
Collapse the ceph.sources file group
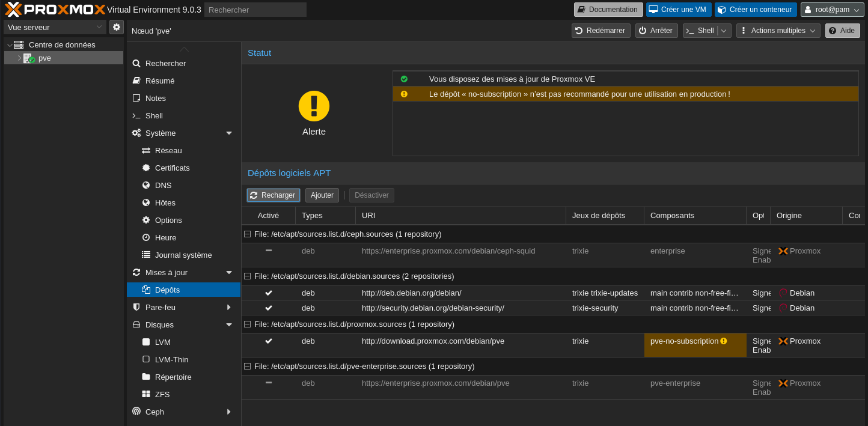click(x=247, y=234)
